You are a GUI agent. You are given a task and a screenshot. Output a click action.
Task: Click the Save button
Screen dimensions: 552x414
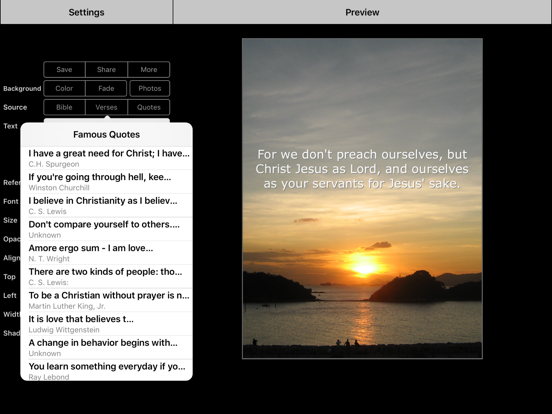(x=64, y=69)
